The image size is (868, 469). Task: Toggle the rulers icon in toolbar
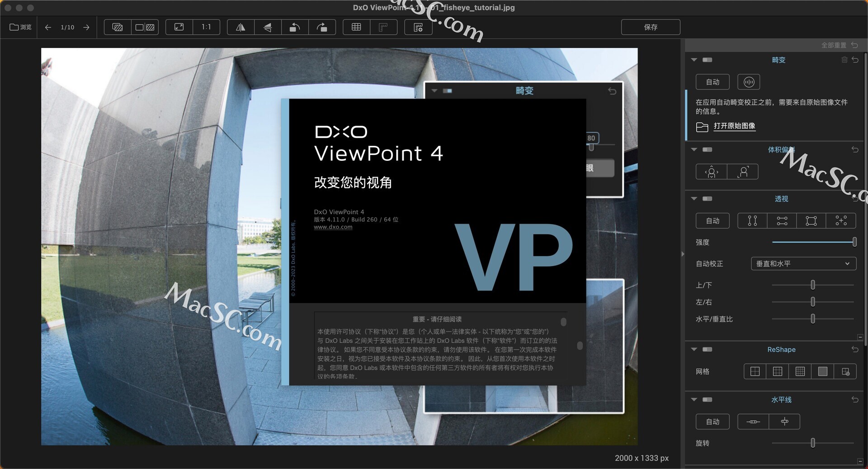point(383,27)
